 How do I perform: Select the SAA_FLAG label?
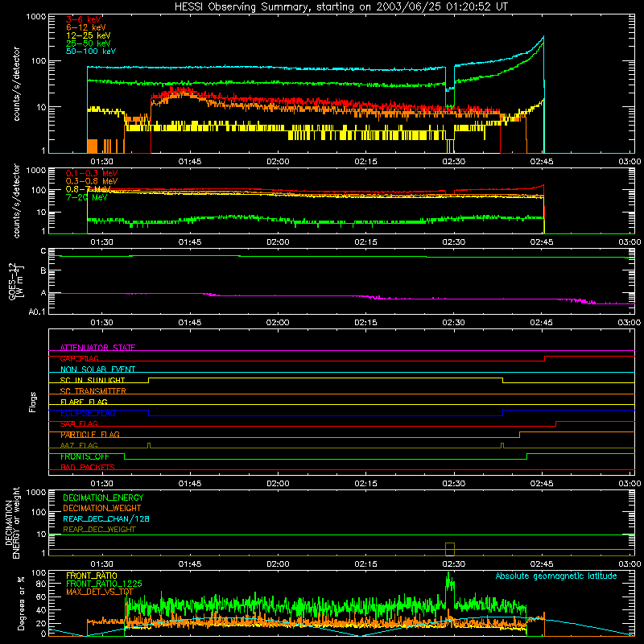(x=79, y=423)
